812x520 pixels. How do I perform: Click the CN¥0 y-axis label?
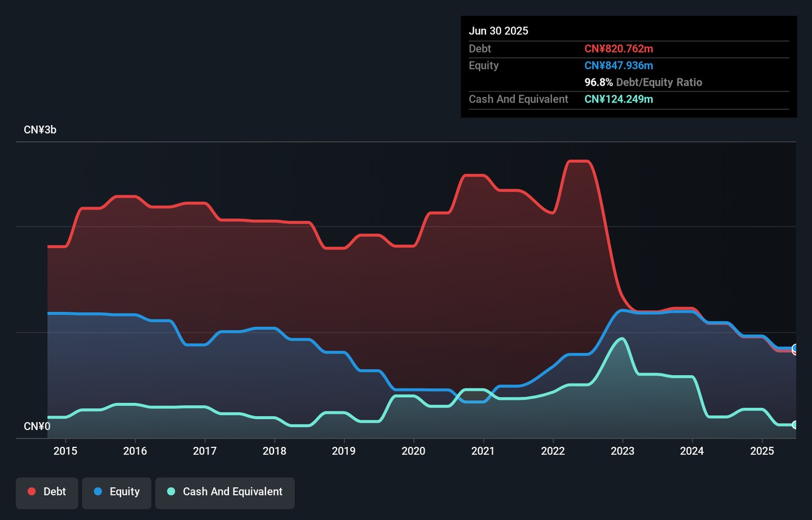pyautogui.click(x=37, y=426)
